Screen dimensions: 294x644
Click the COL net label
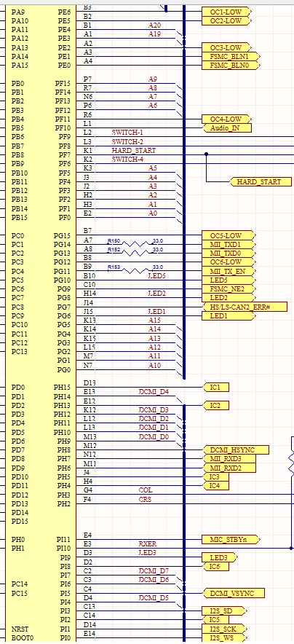pos(146,490)
